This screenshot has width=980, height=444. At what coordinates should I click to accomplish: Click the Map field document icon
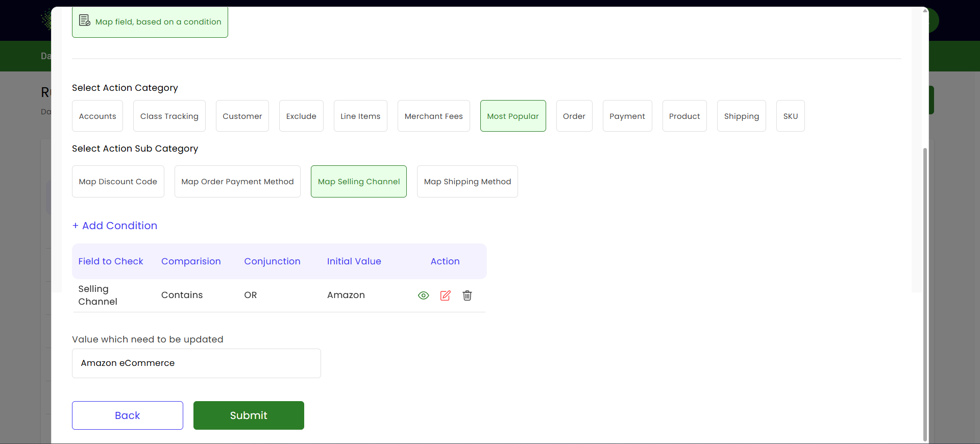click(x=84, y=21)
